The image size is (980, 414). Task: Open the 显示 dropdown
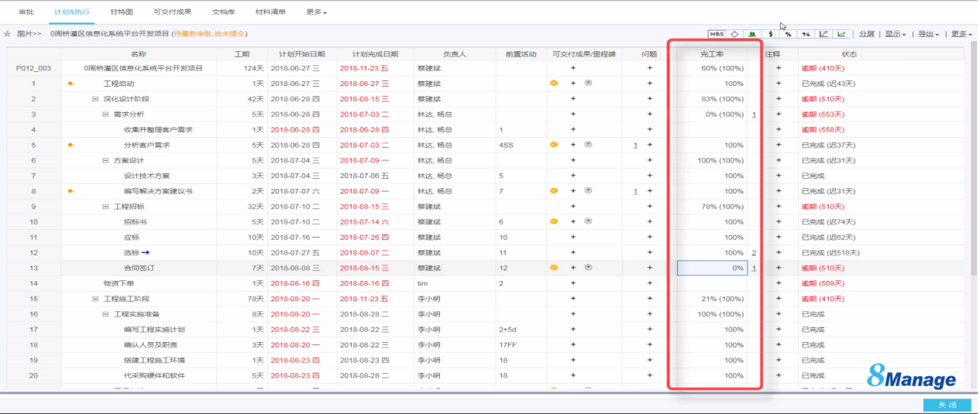[x=896, y=34]
